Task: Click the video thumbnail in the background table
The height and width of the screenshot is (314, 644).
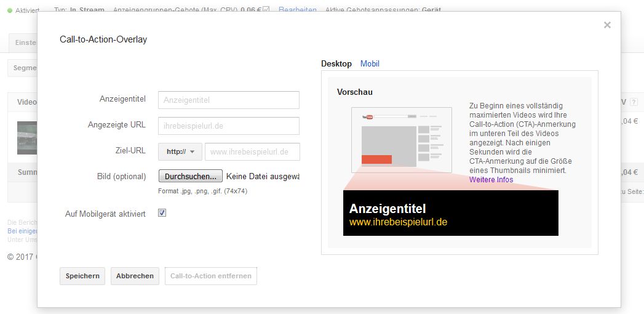Action: pyautogui.click(x=27, y=138)
